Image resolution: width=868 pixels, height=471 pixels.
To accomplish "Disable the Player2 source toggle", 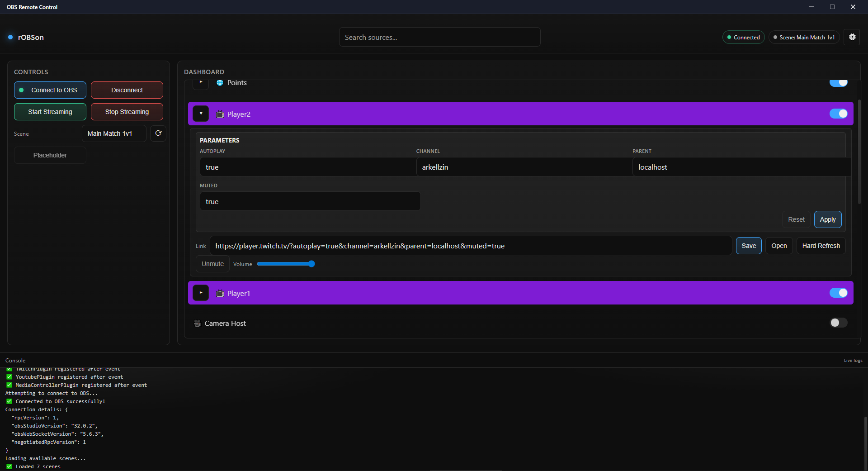I will click(838, 114).
